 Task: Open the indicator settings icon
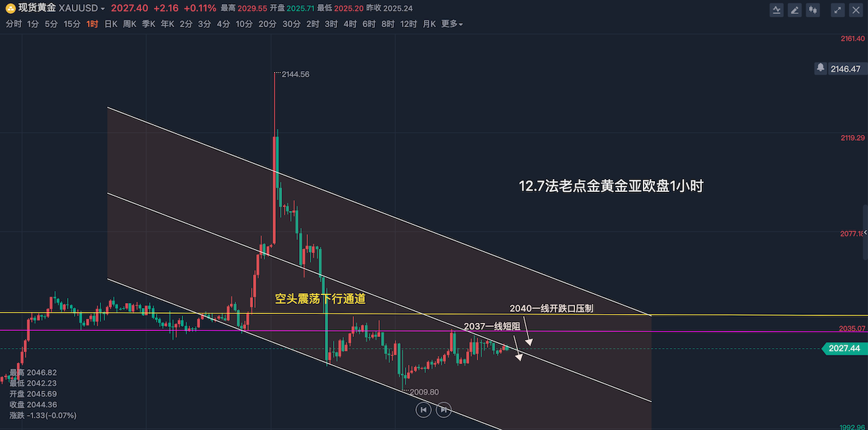coord(776,10)
